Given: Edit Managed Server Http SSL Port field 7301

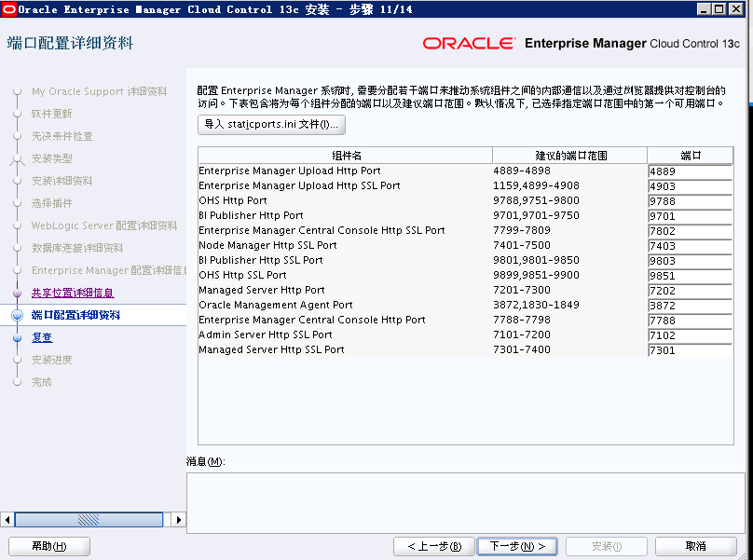Looking at the screenshot, I should coord(690,350).
